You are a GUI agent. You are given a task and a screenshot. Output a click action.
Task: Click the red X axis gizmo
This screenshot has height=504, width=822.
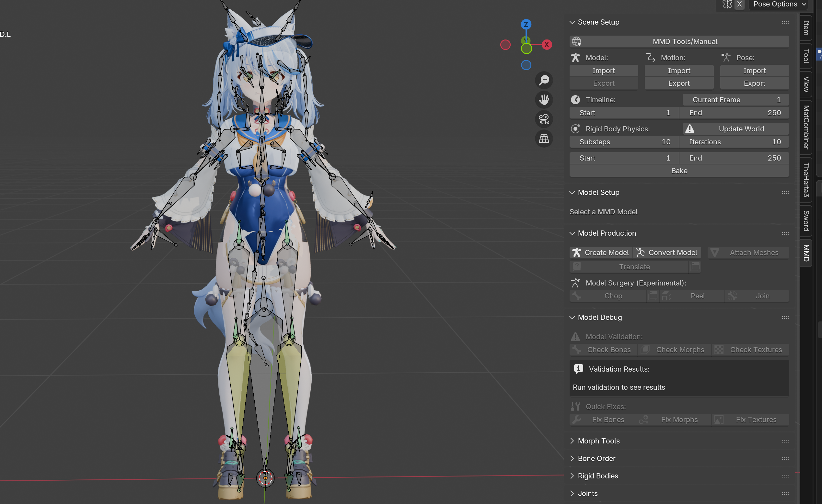pos(547,45)
